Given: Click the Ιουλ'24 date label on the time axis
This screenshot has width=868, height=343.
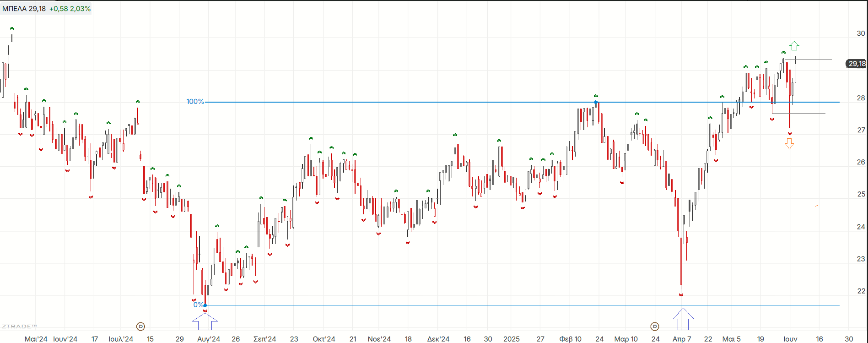Looking at the screenshot, I should (x=121, y=339).
